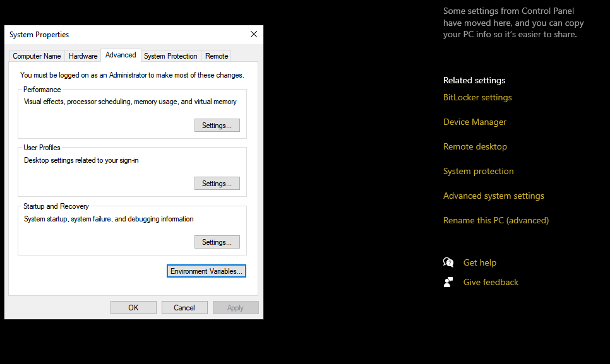Open the System Protection tab
Viewport: 610px width, 364px height.
pyautogui.click(x=170, y=56)
